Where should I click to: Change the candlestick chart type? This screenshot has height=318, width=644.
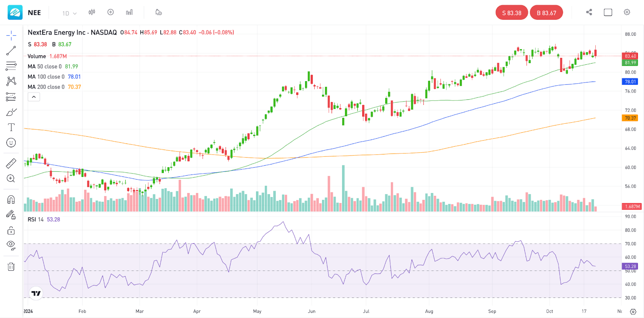[92, 12]
